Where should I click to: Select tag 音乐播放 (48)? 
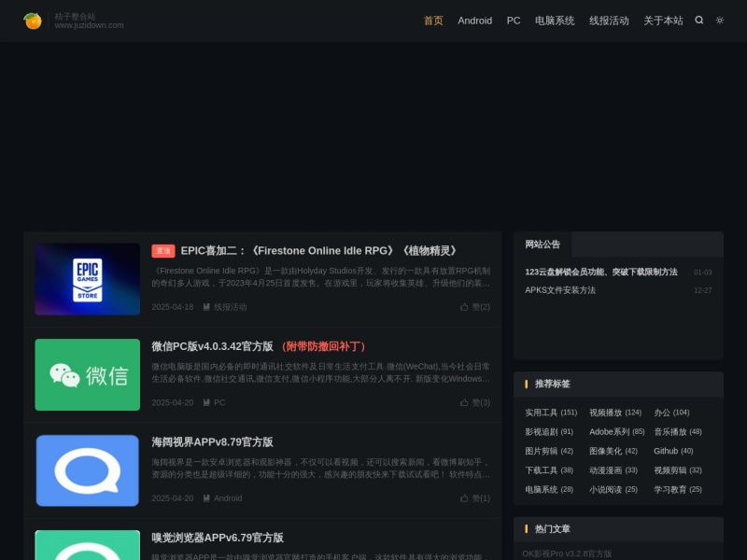tap(678, 432)
